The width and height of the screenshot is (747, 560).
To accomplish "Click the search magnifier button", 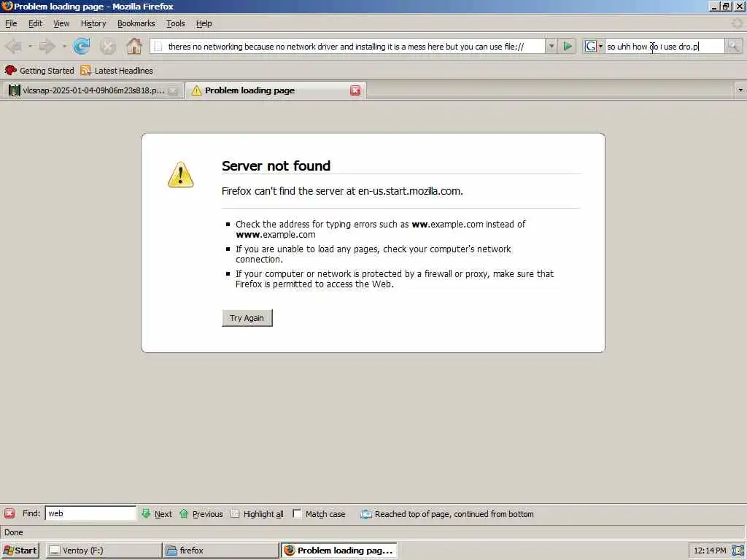I will pos(733,46).
